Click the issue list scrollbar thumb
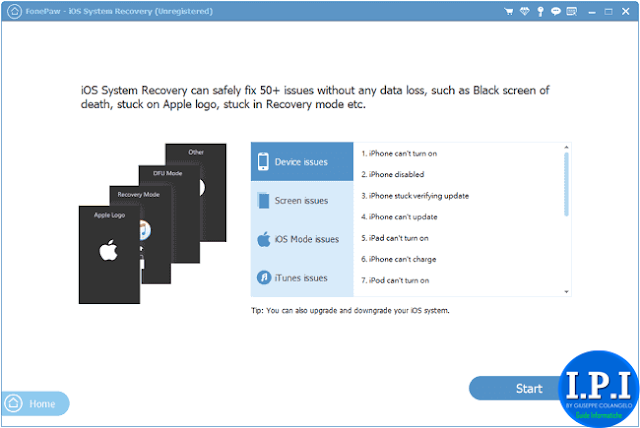 point(566,184)
